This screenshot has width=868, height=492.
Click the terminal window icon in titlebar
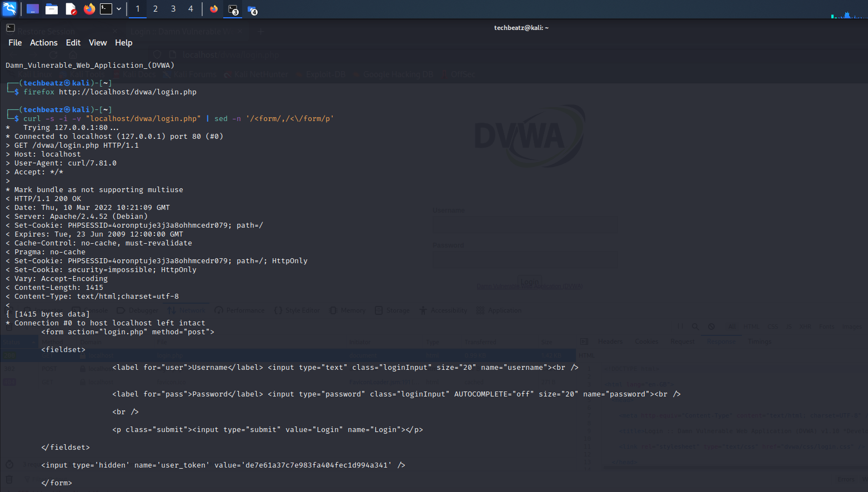(10, 28)
